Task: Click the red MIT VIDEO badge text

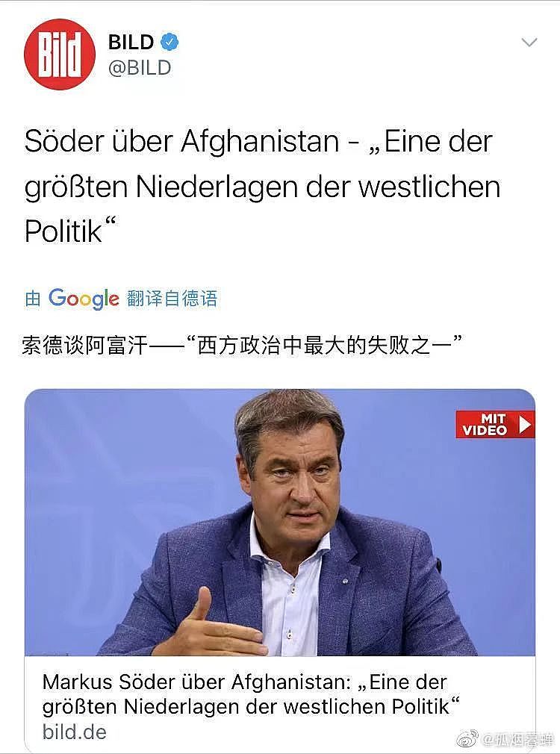Action: click(x=485, y=425)
